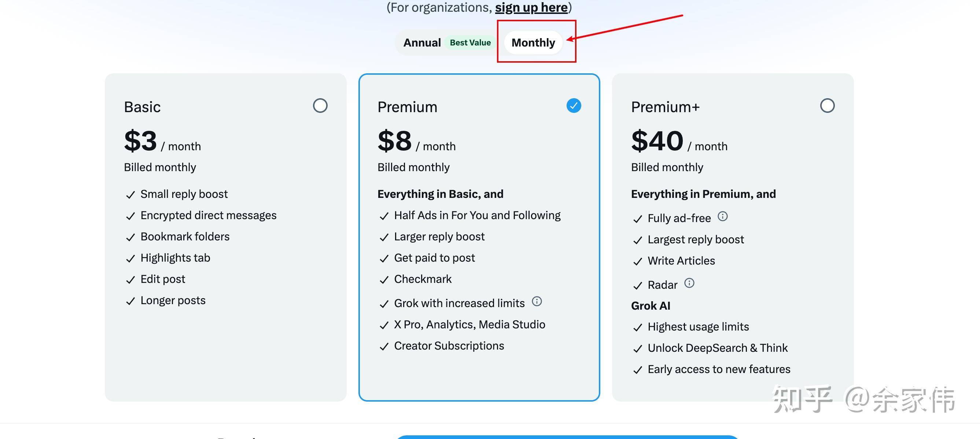The width and height of the screenshot is (980, 439).
Task: Click the checkmark icon next to Checkmark feature
Action: click(384, 280)
